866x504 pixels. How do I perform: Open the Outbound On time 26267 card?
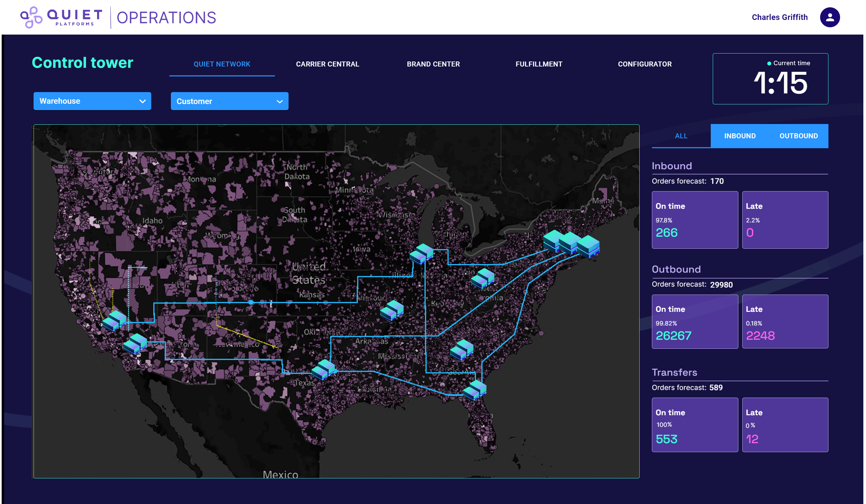pyautogui.click(x=695, y=321)
